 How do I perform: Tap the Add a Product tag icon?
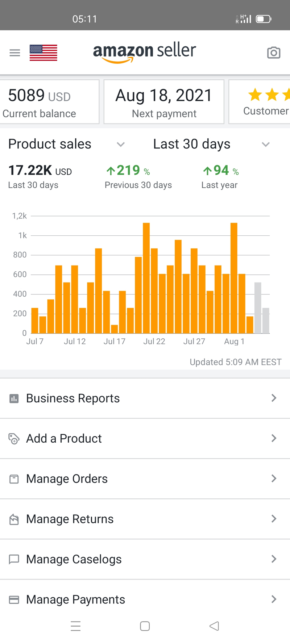(14, 439)
